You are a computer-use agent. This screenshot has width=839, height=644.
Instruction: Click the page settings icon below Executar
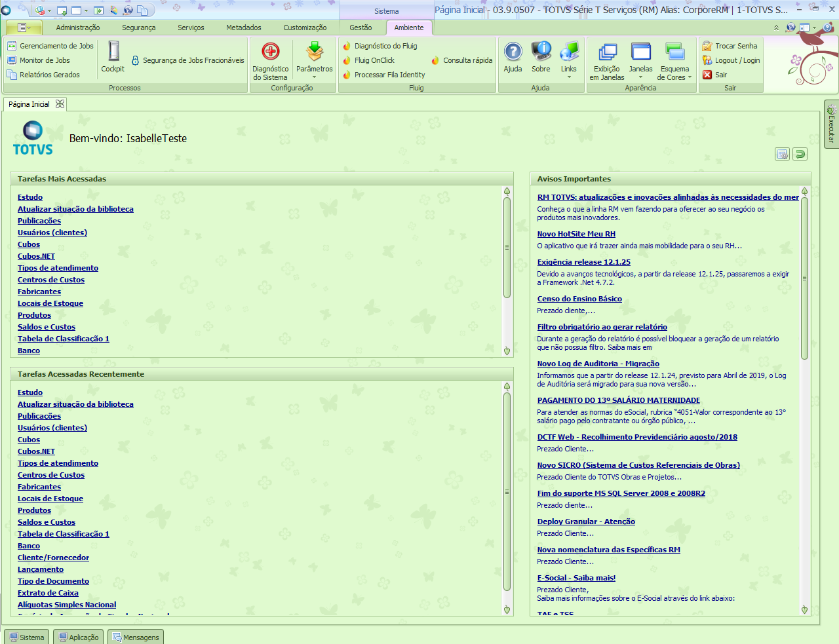pyautogui.click(x=782, y=154)
